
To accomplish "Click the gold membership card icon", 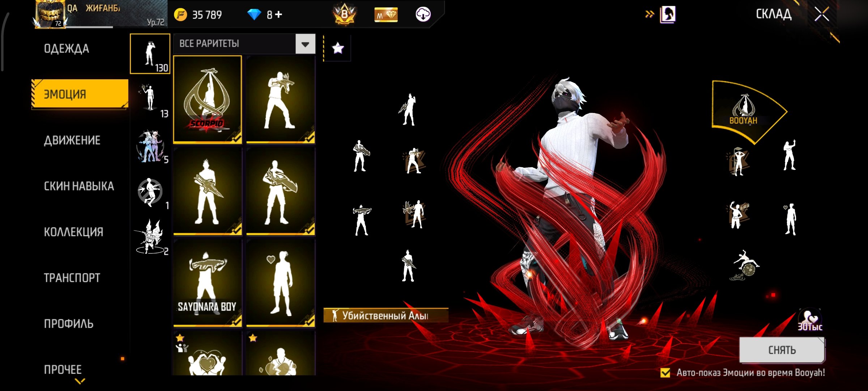I will [x=386, y=15].
